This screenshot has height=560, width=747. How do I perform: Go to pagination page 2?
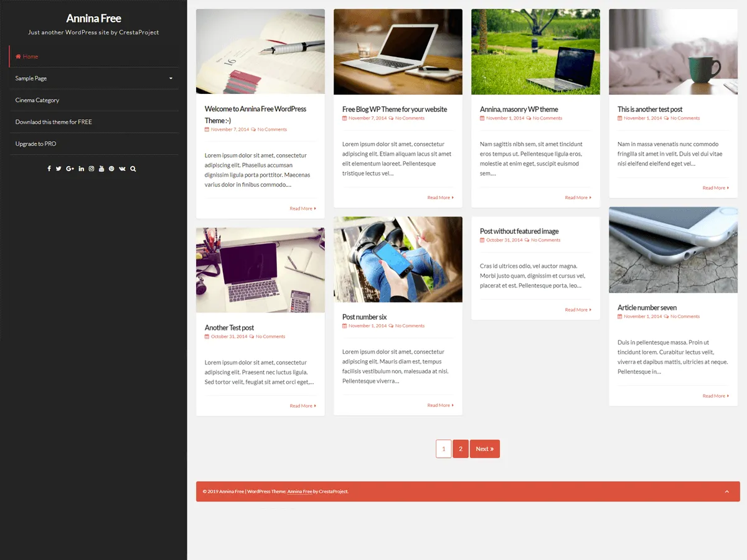coord(460,449)
